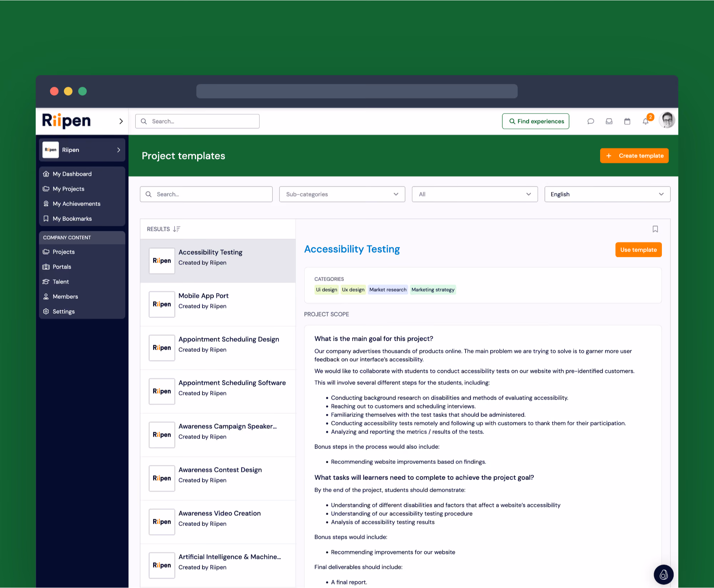Select Awareness Campaign Speaker template
The height and width of the screenshot is (588, 714).
click(x=218, y=435)
